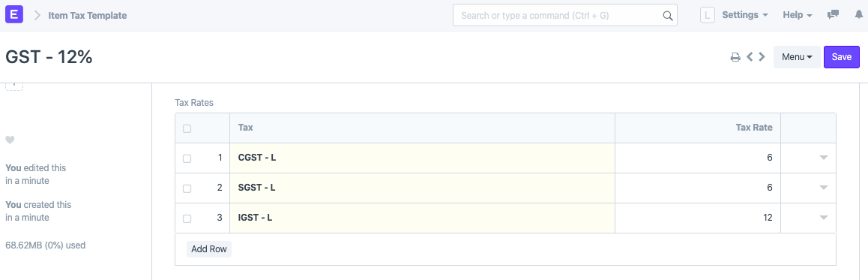Tick the checkbox for SGST row

[187, 188]
